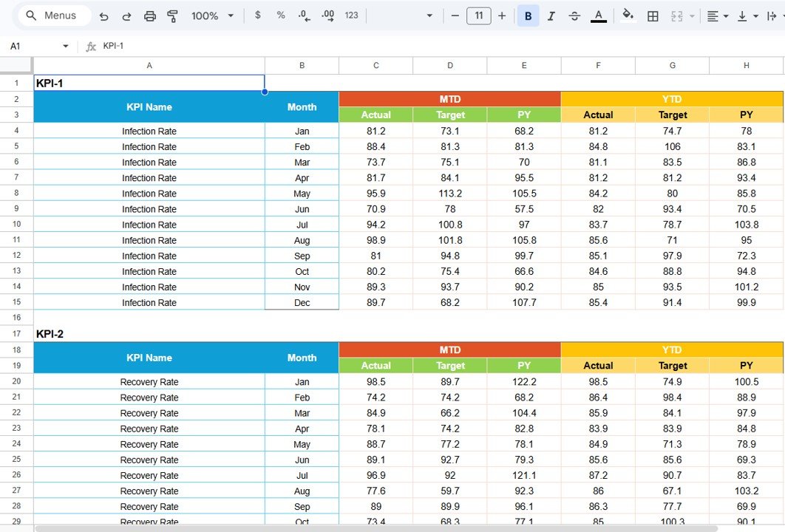
Task: Increase decimal places of the selection
Action: click(326, 15)
